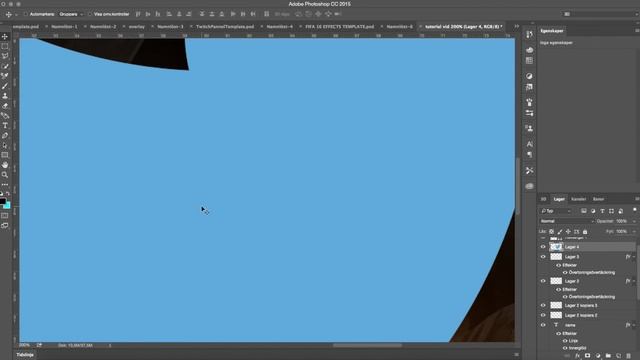Open the Paragraph panel dock icon
This screenshot has width=640, height=360.
529,155
